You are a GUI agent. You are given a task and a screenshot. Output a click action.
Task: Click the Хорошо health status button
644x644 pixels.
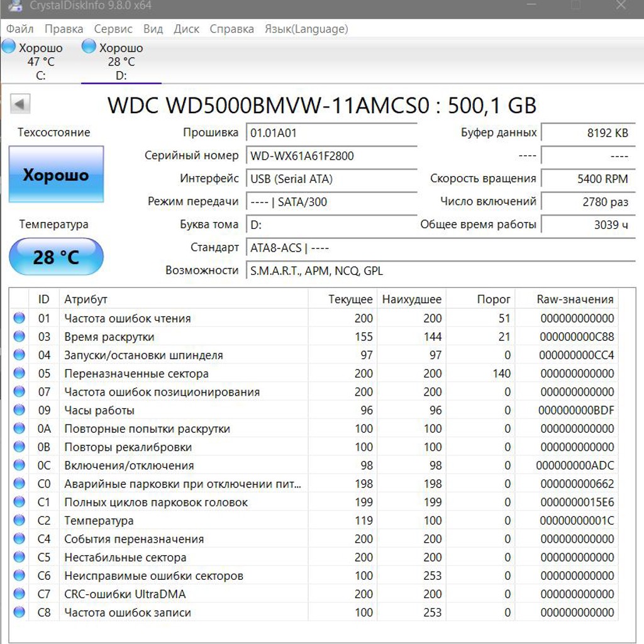pos(56,175)
